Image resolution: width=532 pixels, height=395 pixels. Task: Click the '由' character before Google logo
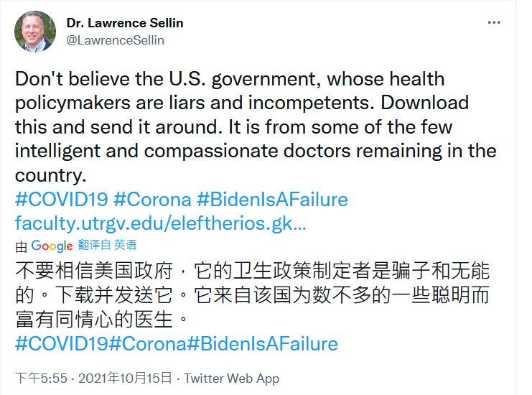coord(22,246)
